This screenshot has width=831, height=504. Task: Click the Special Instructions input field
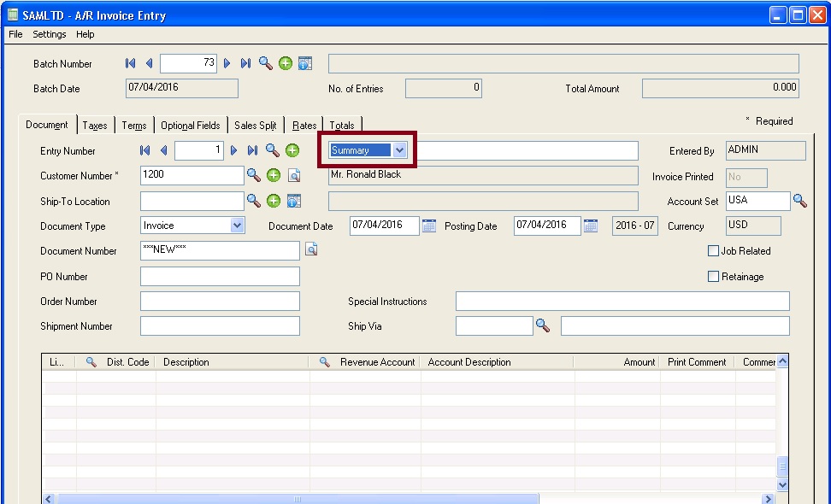click(x=622, y=301)
